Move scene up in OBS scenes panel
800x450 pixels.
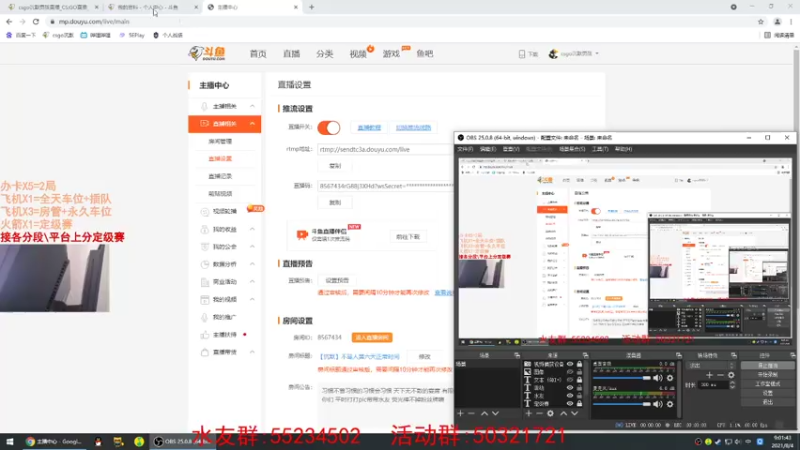click(484, 413)
